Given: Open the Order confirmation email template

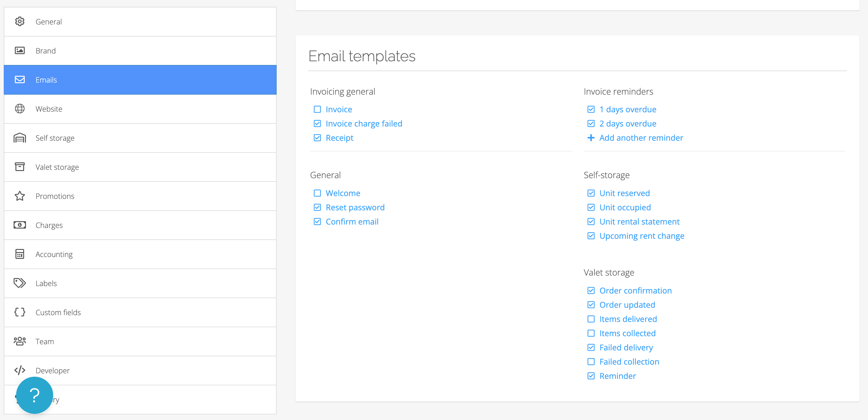Looking at the screenshot, I should pos(635,290).
